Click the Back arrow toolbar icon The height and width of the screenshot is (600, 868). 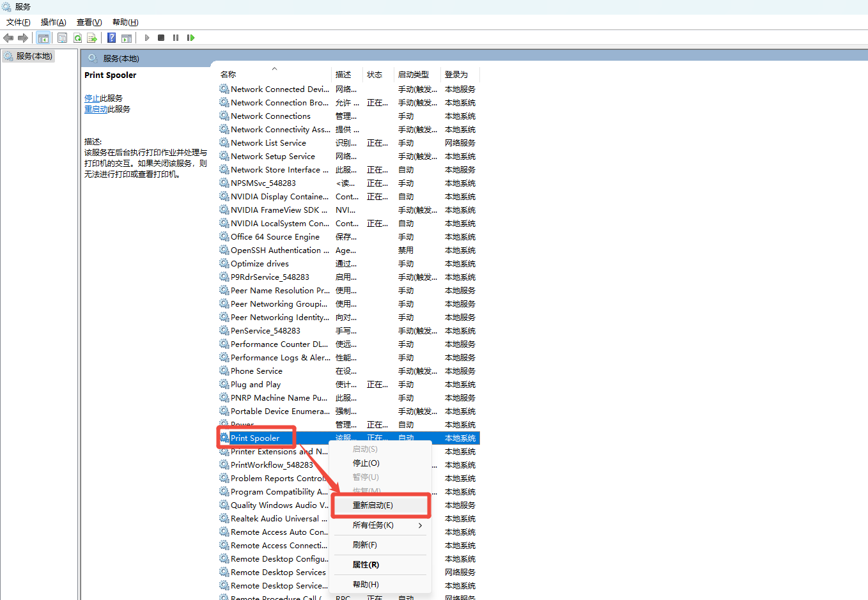tap(8, 38)
